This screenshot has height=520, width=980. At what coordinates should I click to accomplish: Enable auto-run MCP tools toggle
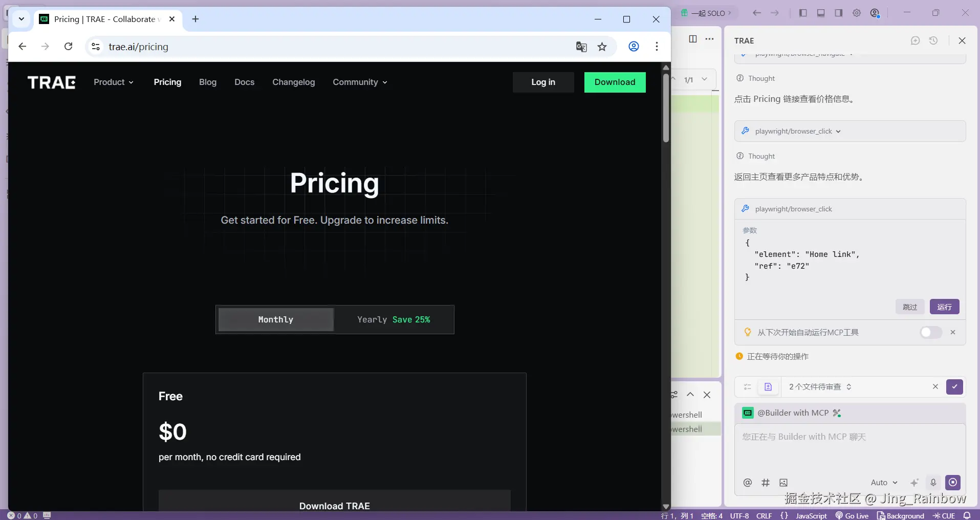point(930,333)
